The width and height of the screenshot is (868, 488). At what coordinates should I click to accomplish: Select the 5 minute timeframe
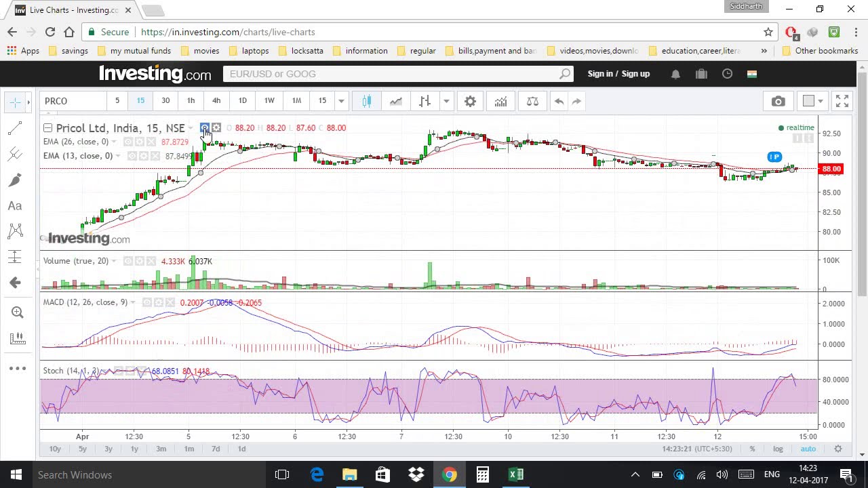coord(117,101)
